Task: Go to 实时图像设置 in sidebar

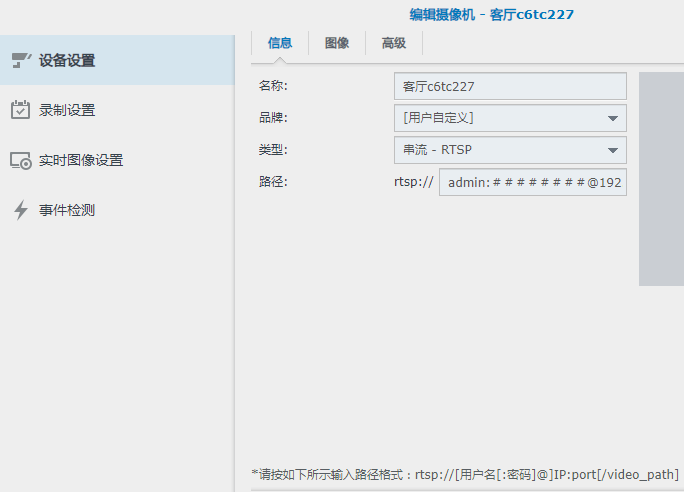Action: [117, 160]
